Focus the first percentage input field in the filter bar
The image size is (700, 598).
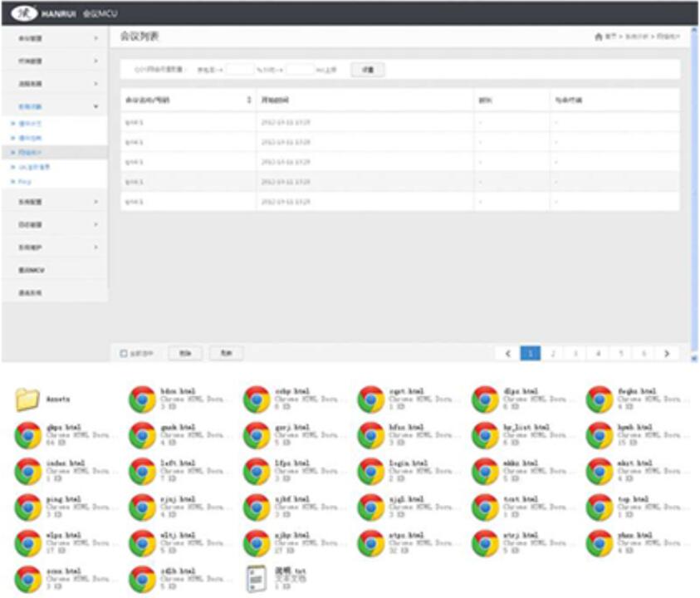click(239, 70)
